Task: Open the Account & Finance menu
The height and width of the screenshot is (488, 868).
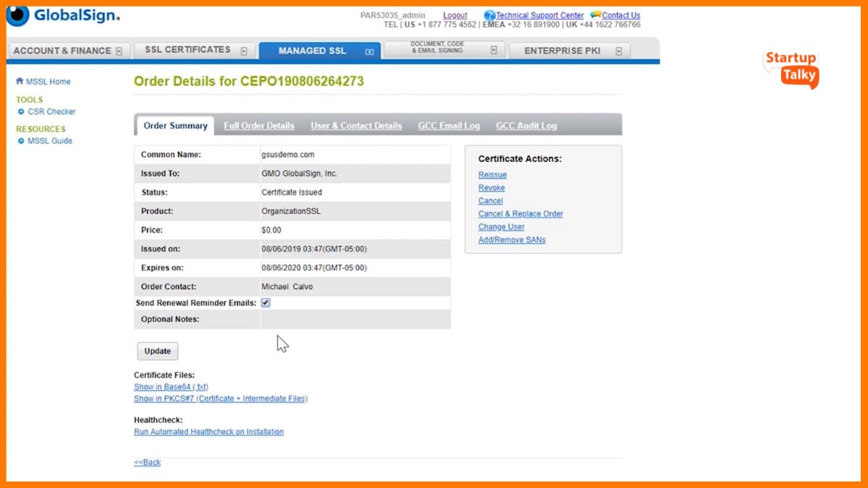Action: pyautogui.click(x=69, y=51)
